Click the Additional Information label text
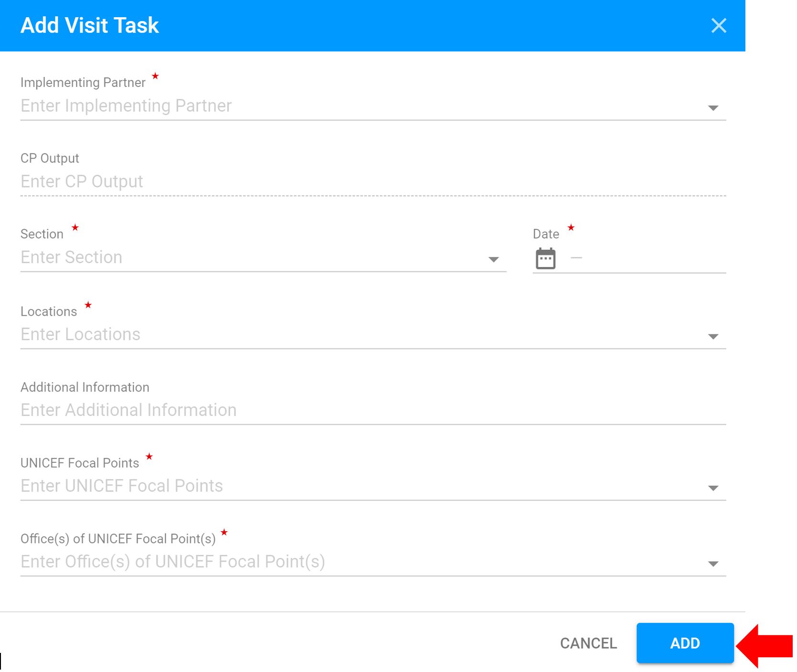The height and width of the screenshot is (672, 797). [x=85, y=387]
